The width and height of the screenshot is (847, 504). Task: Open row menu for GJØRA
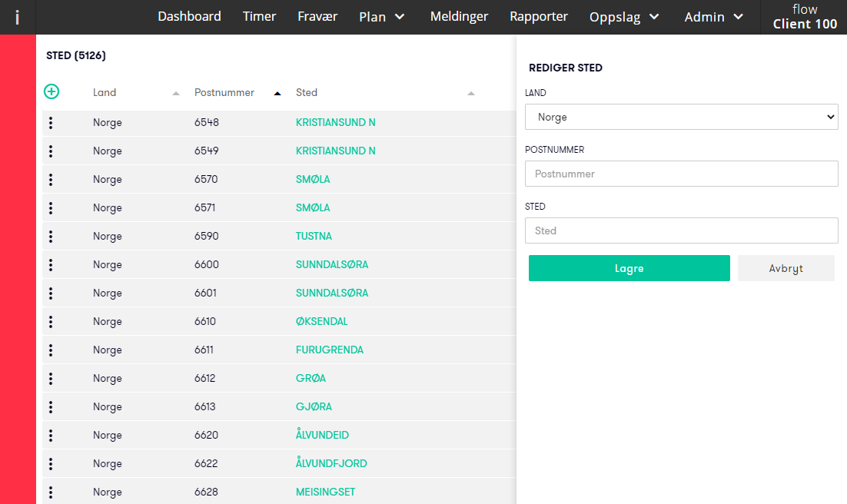coord(51,406)
